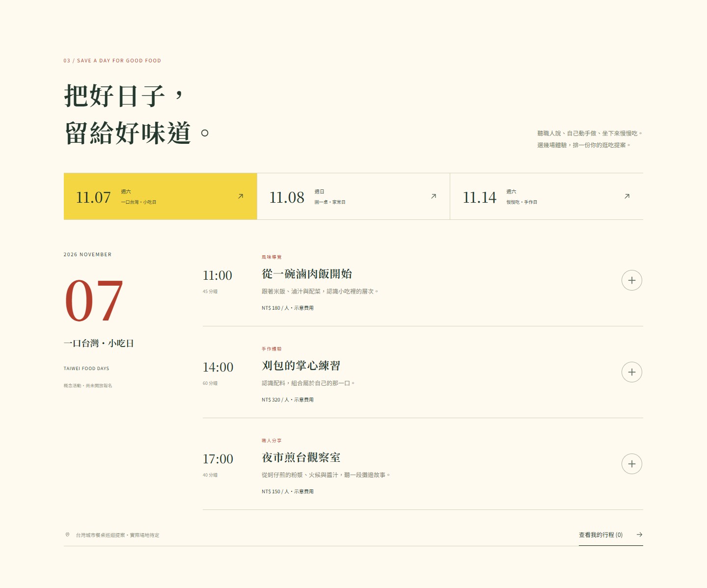Click the price text NT$ 180 / 人

pos(275,308)
